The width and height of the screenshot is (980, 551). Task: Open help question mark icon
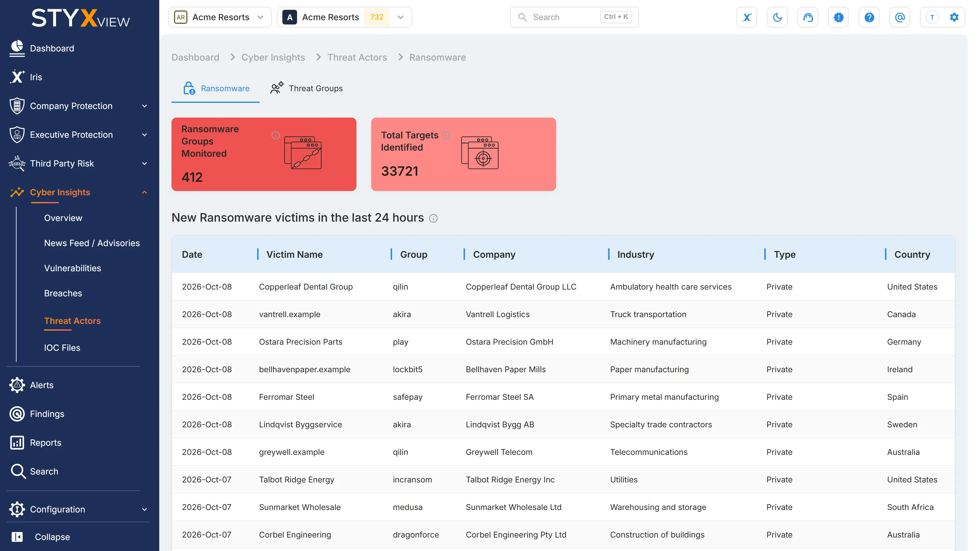tap(869, 17)
